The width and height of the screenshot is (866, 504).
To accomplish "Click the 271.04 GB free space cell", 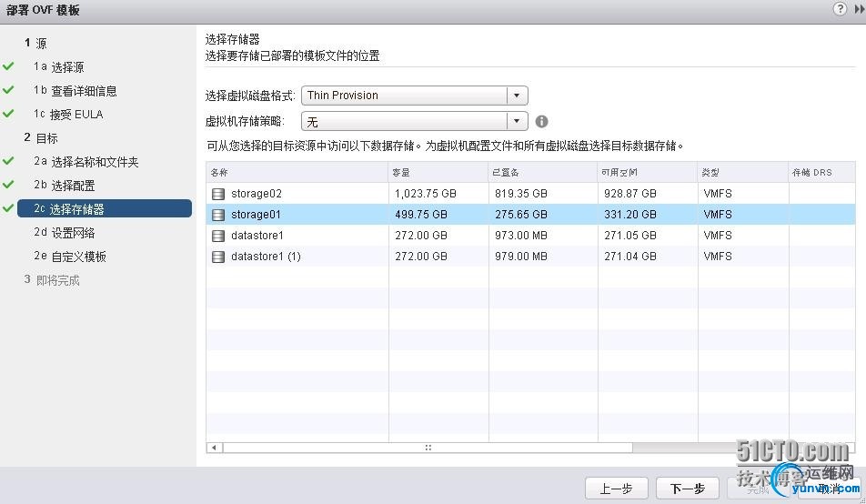I will click(x=630, y=257).
